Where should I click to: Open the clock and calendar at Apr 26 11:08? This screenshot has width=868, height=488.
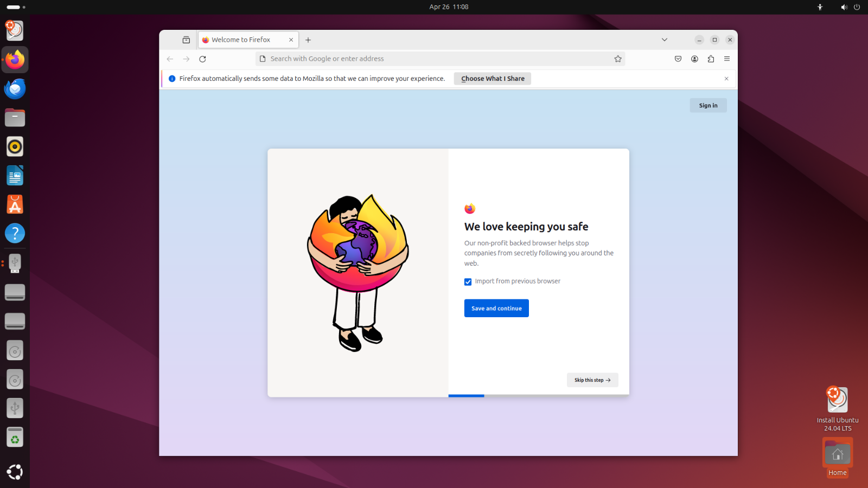click(449, 7)
